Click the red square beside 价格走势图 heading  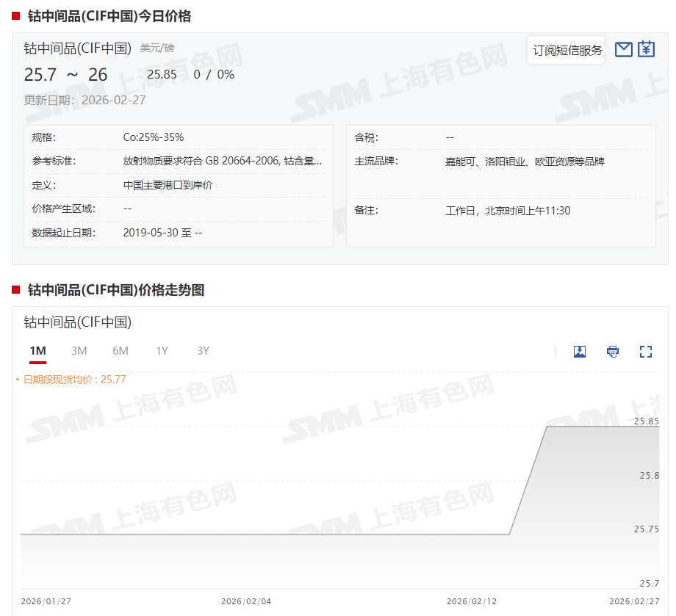pos(16,290)
